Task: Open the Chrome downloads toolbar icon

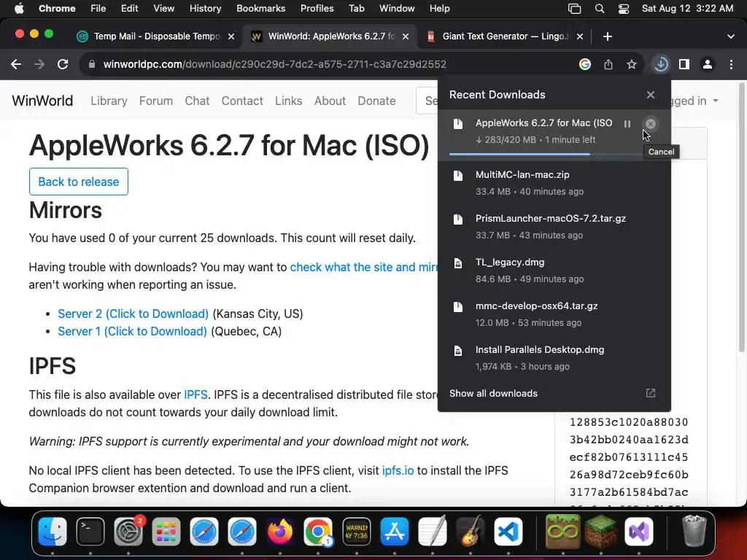Action: click(x=661, y=64)
